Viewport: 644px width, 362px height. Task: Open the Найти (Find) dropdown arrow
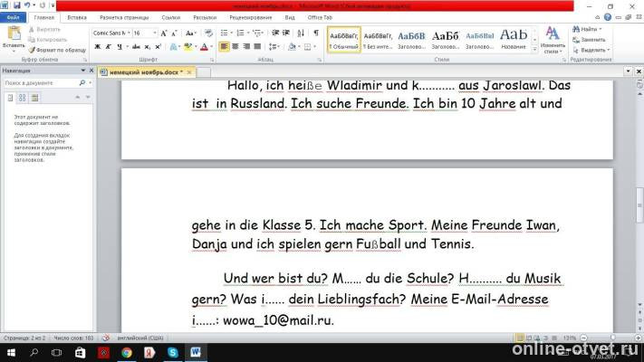coord(600,29)
